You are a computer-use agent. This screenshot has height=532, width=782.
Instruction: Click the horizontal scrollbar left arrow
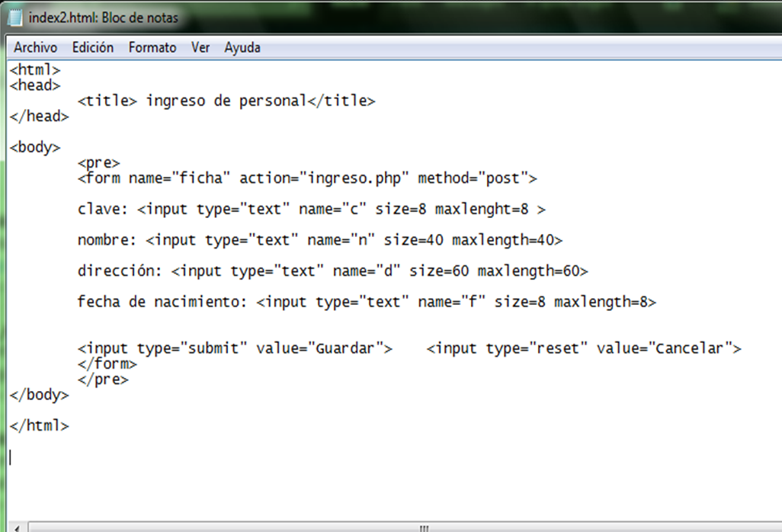(x=14, y=527)
